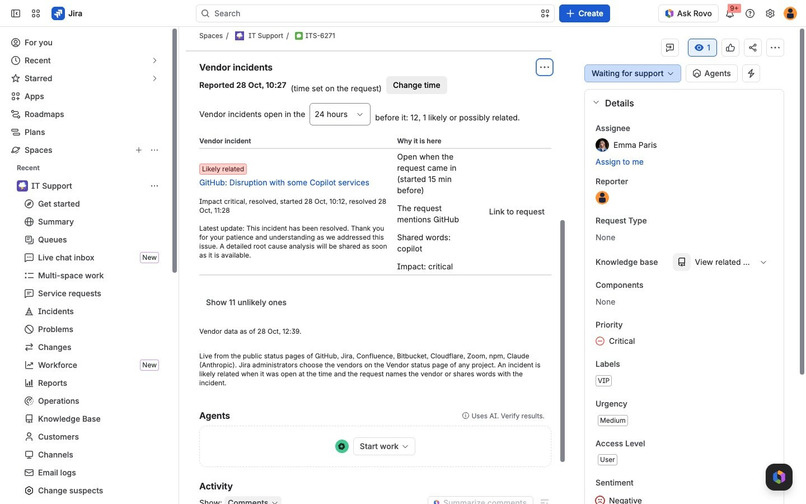Click the reporter avatar icon
806x504 pixels.
point(602,197)
